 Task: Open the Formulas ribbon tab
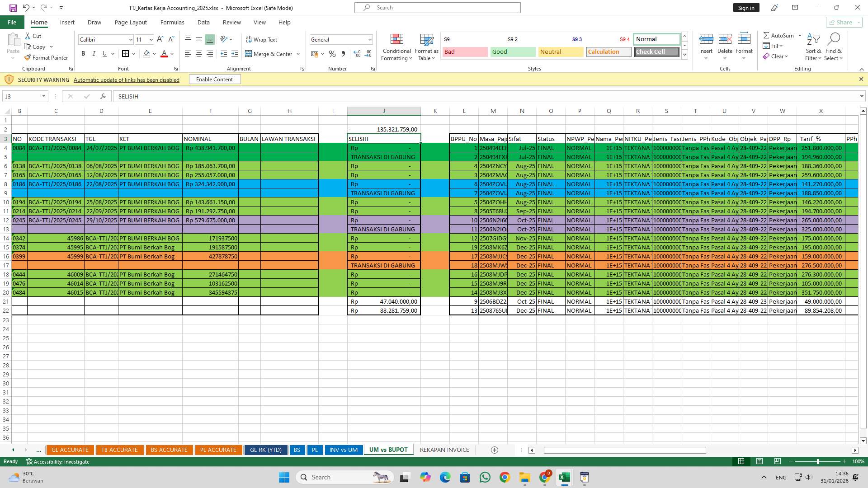pos(172,22)
